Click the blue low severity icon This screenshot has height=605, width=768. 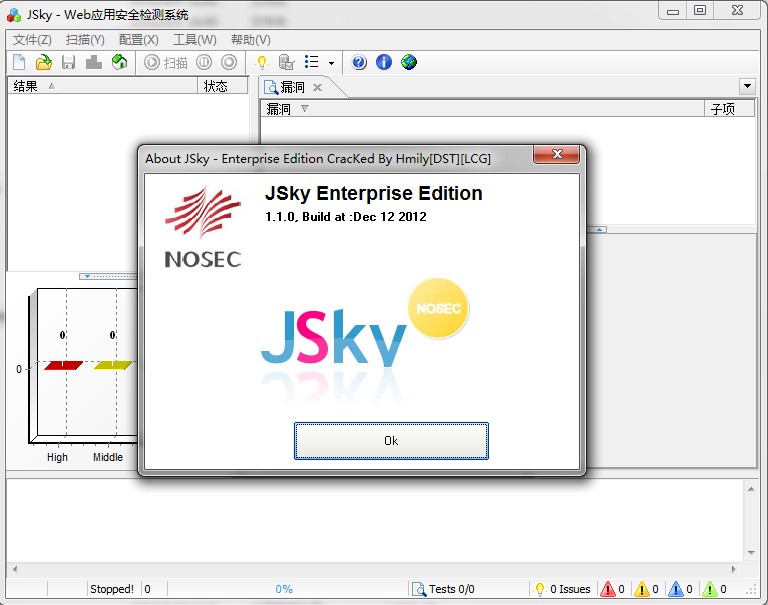676,588
